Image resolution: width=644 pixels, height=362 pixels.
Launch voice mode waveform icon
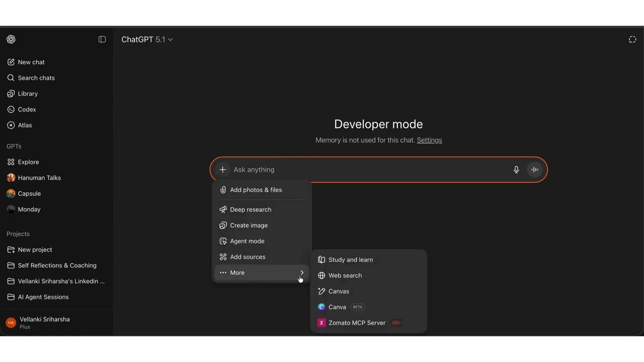point(535,169)
